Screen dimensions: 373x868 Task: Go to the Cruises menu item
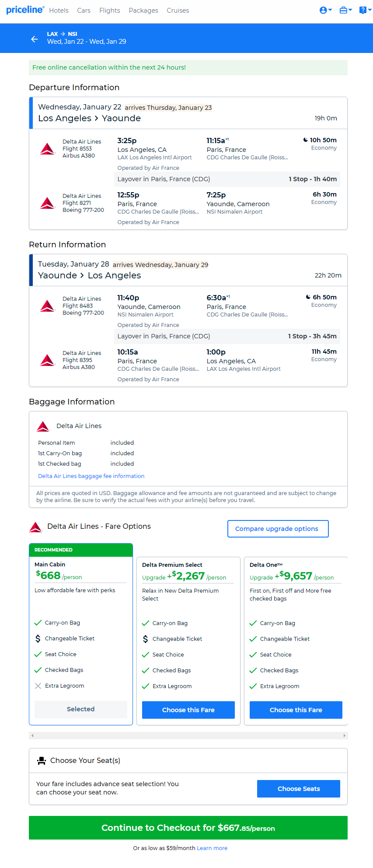tap(178, 10)
